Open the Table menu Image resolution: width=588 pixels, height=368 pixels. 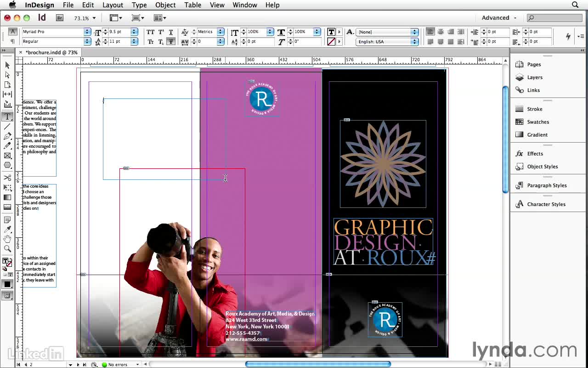(x=192, y=5)
